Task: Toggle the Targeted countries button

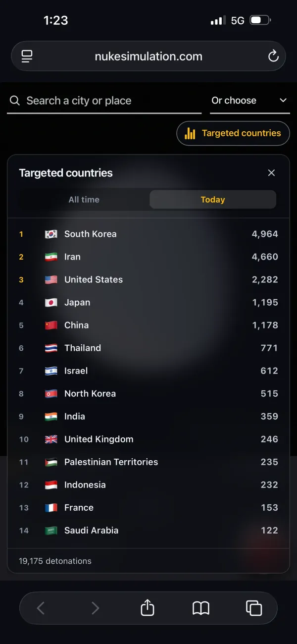Action: (x=233, y=133)
